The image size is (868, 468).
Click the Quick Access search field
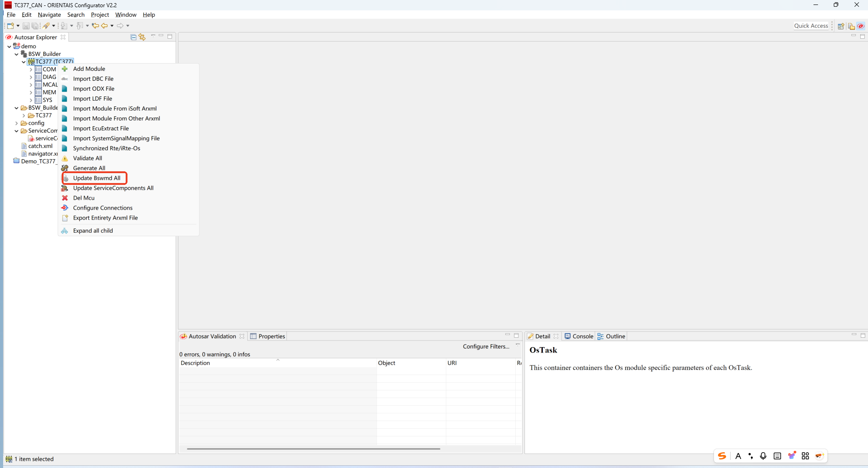click(x=810, y=26)
